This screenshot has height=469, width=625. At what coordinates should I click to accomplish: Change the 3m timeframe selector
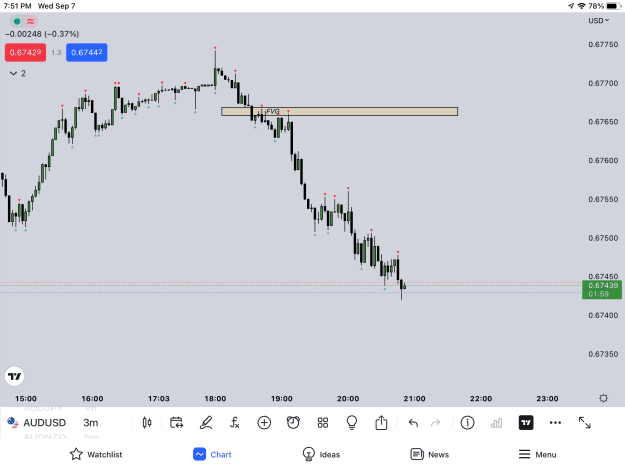point(90,422)
